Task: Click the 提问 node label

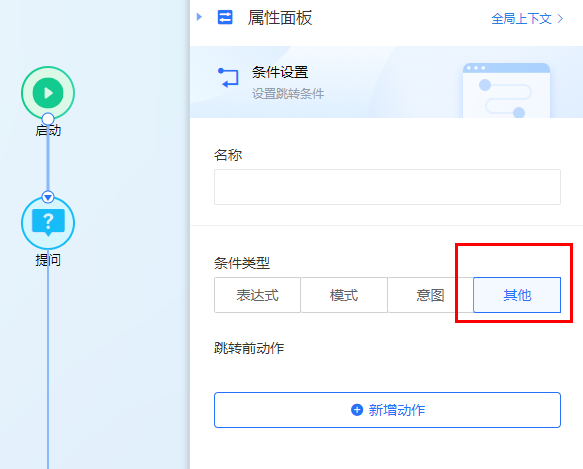Action: [x=48, y=260]
